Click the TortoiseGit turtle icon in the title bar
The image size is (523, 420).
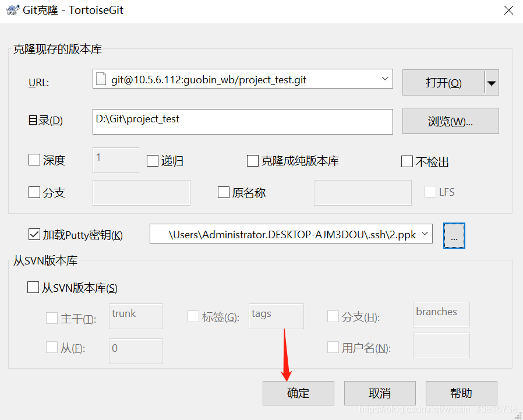click(12, 10)
